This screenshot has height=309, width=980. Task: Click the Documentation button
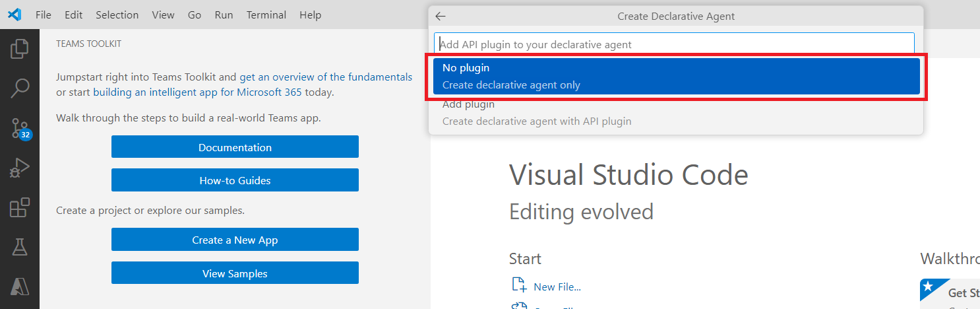coord(235,147)
